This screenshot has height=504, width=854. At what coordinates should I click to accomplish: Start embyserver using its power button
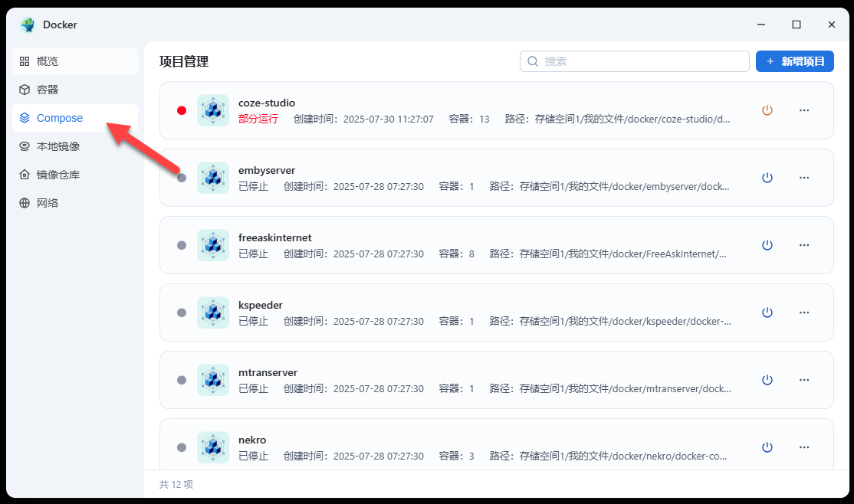tap(767, 177)
